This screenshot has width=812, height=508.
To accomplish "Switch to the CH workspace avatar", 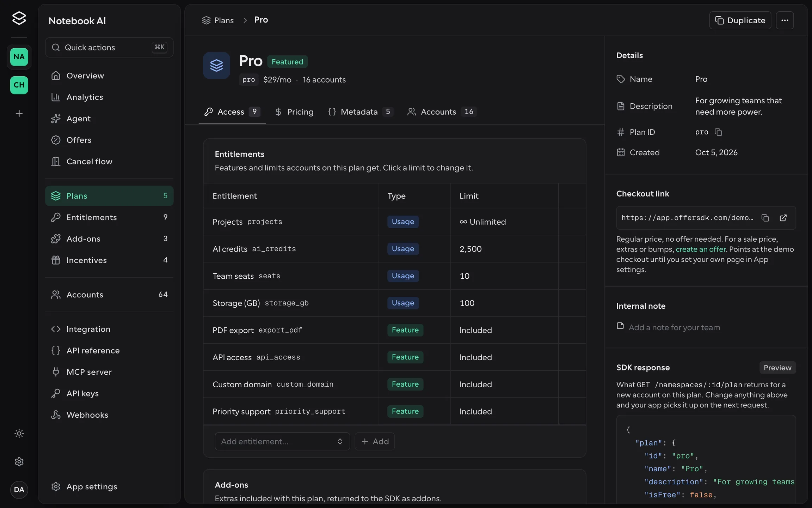I will pos(19,85).
